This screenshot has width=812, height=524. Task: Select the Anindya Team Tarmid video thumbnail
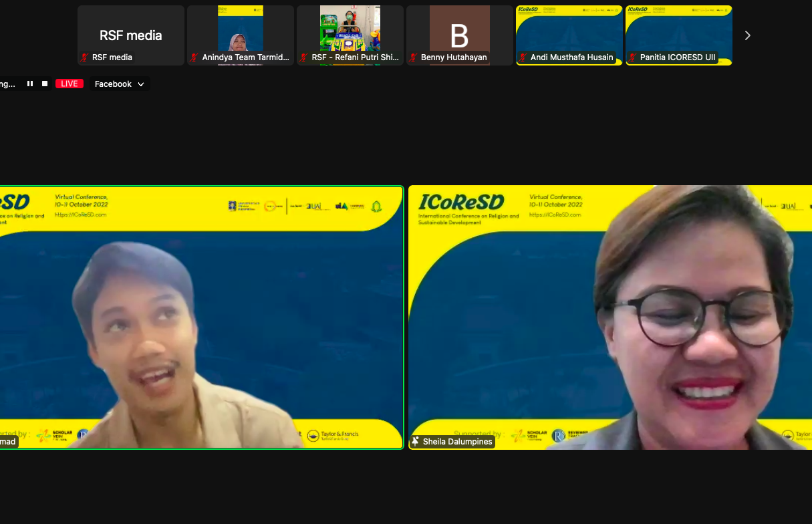(x=241, y=35)
